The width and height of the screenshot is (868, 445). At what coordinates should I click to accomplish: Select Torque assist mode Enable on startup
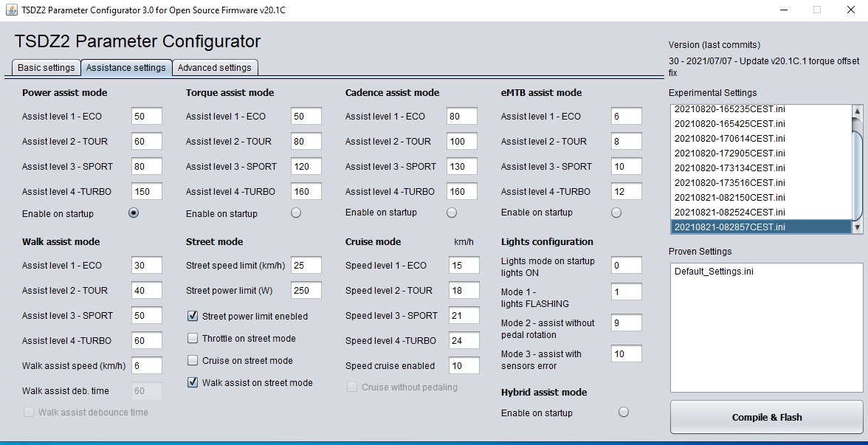(x=296, y=213)
